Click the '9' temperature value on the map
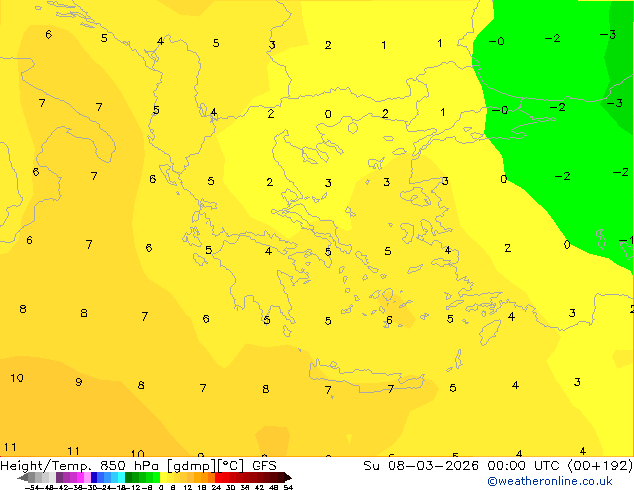This screenshot has height=490, width=634. click(78, 382)
